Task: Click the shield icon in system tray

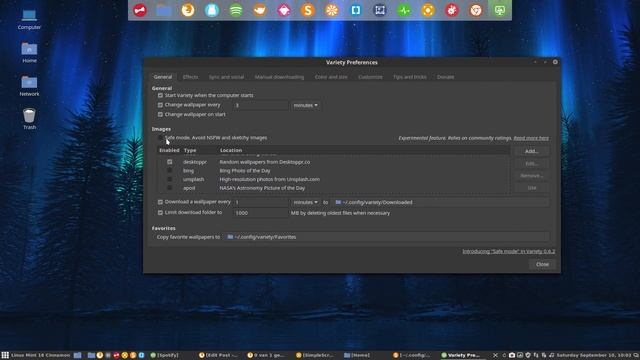Action: coord(528,355)
